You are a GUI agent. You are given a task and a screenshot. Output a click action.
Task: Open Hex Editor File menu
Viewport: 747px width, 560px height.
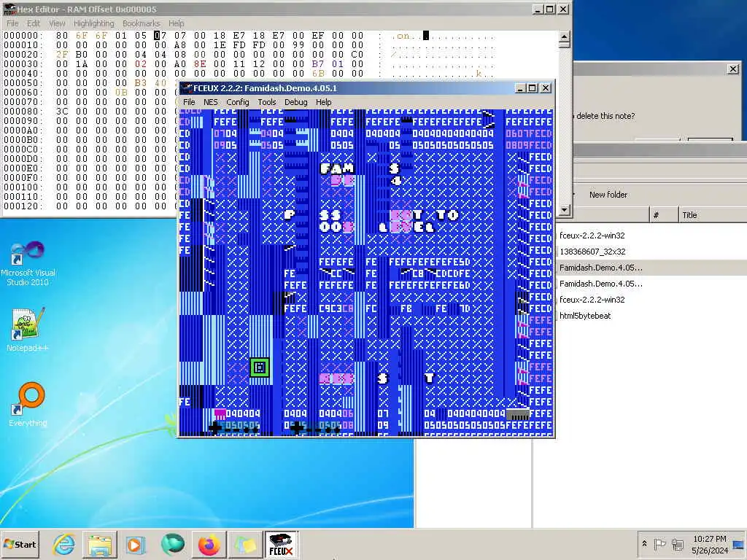click(12, 23)
